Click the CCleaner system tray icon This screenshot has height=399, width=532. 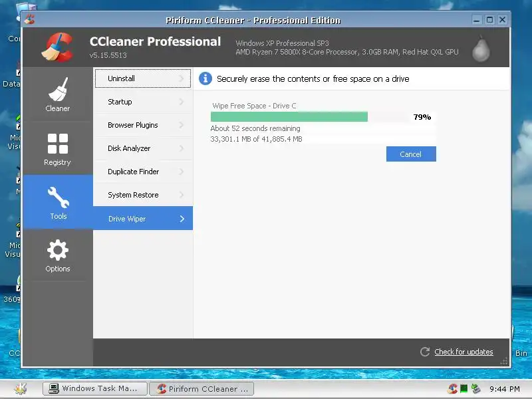tap(452, 388)
